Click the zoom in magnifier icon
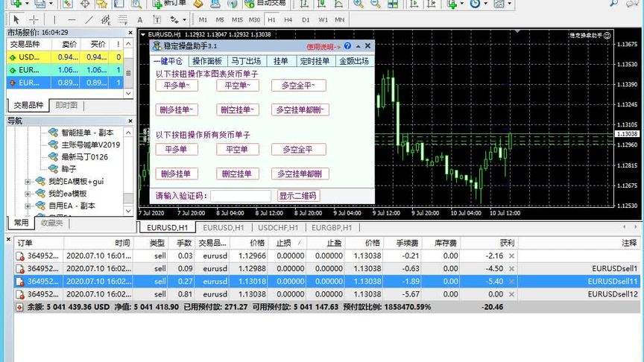 [x=358, y=4]
